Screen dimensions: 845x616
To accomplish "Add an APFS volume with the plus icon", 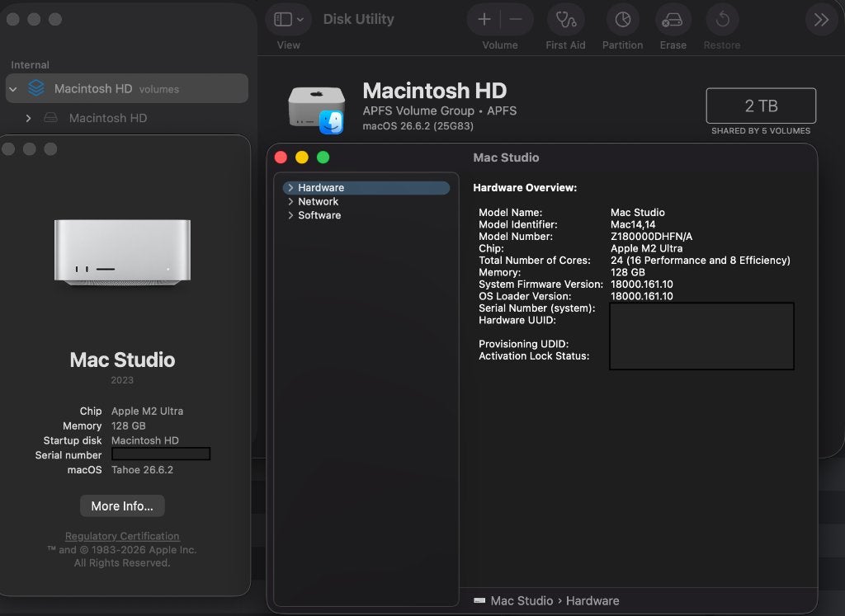I will point(484,20).
